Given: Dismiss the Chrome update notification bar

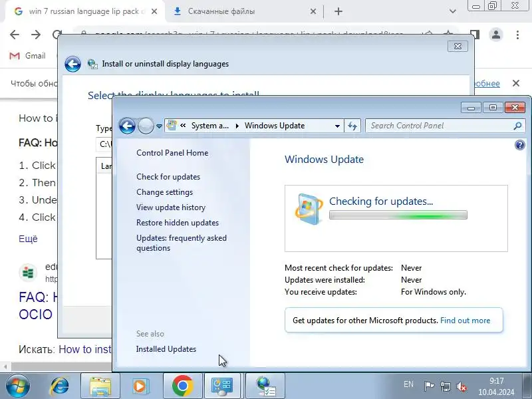Looking at the screenshot, I should pyautogui.click(x=516, y=84).
